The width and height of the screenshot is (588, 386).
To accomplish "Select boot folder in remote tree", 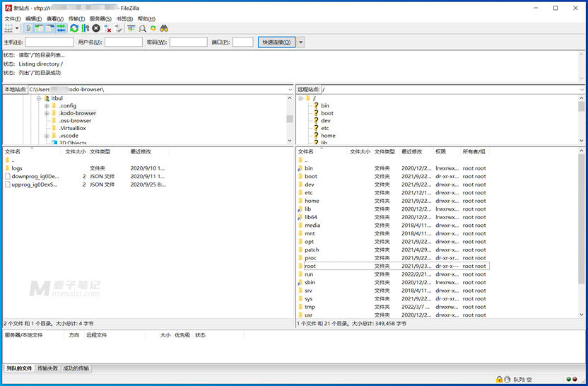I will coord(327,113).
